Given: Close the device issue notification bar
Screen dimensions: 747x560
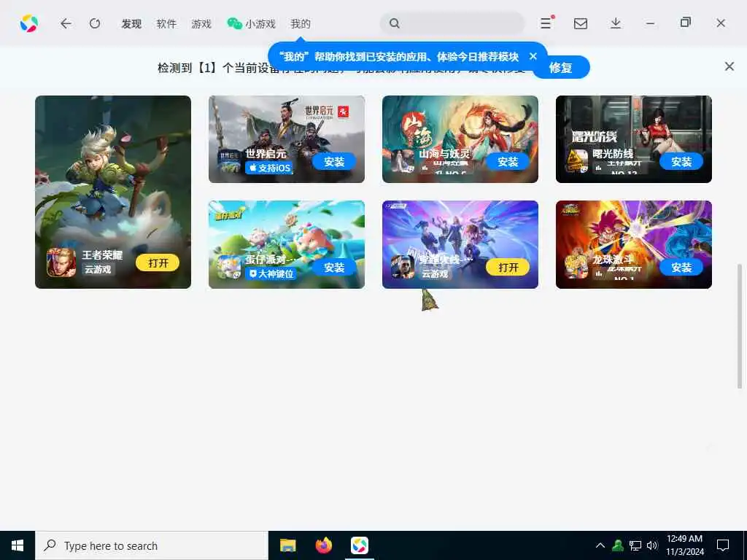Looking at the screenshot, I should tap(729, 66).
